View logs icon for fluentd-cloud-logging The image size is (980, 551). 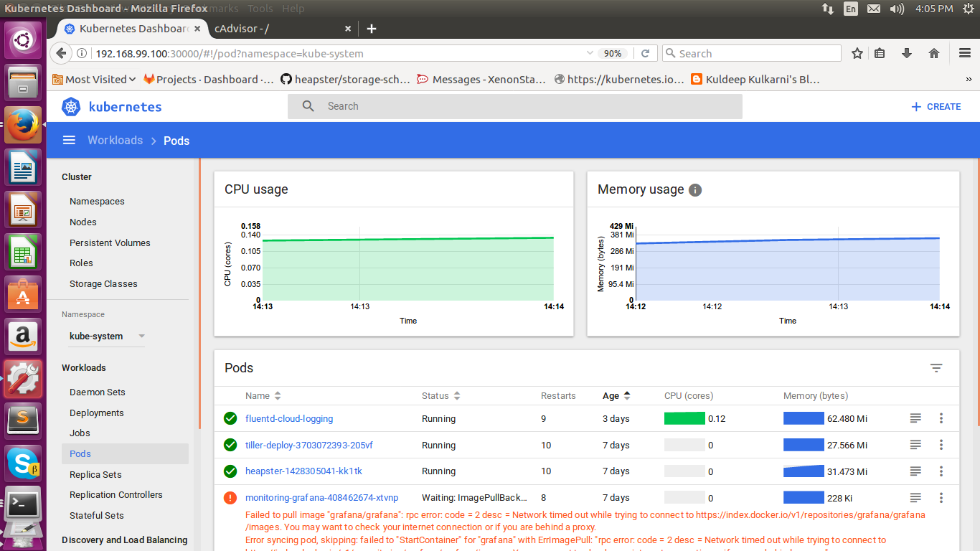point(915,418)
